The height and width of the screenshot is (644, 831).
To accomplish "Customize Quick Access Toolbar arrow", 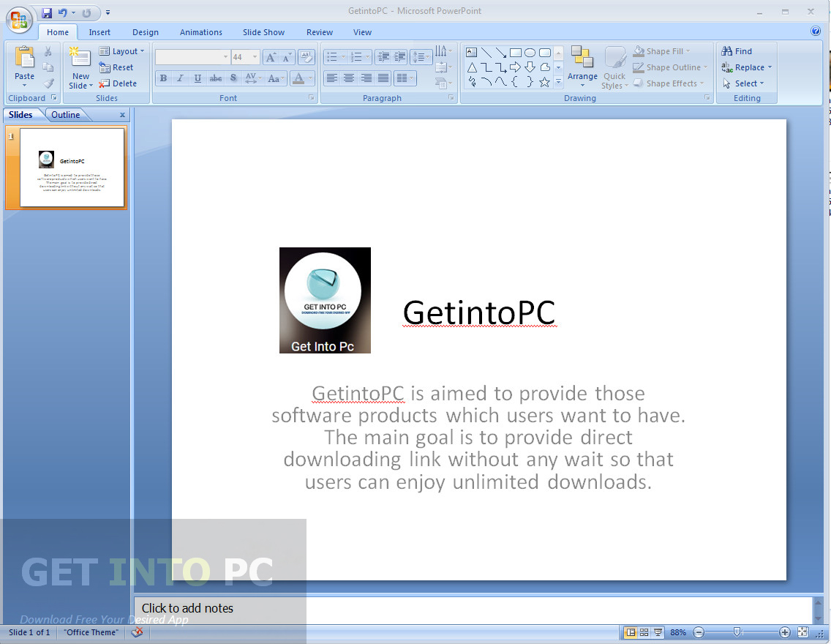I will 108,12.
